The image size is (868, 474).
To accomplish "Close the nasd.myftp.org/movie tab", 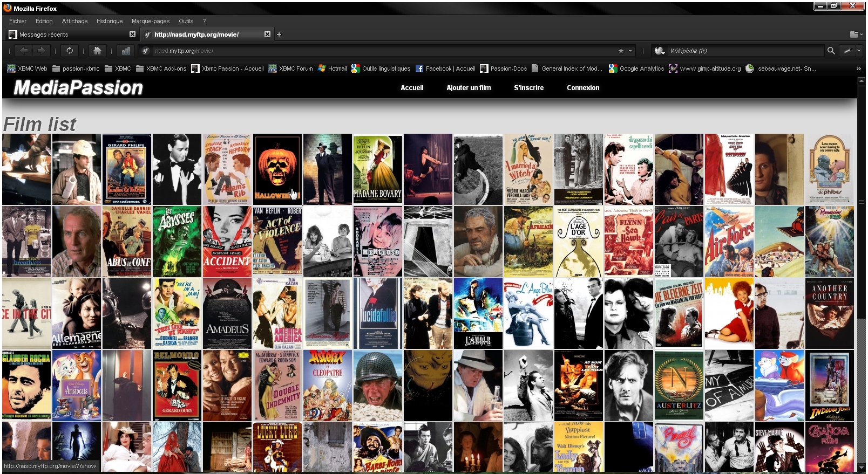I will (267, 35).
